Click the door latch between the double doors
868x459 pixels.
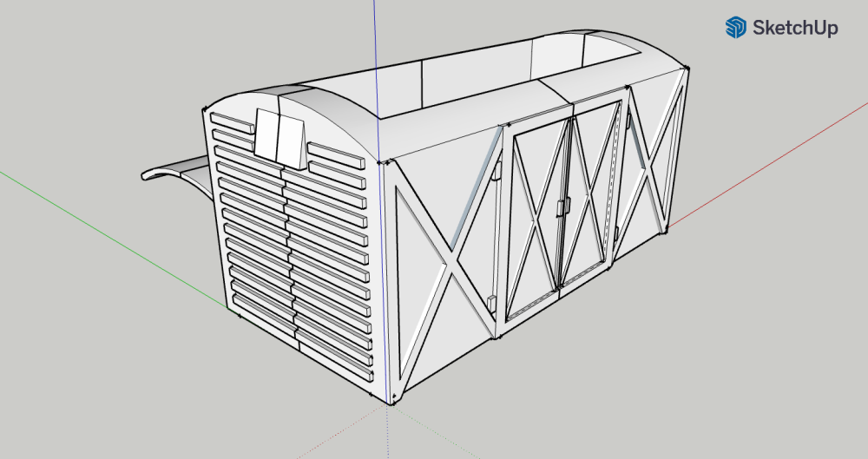(x=562, y=208)
